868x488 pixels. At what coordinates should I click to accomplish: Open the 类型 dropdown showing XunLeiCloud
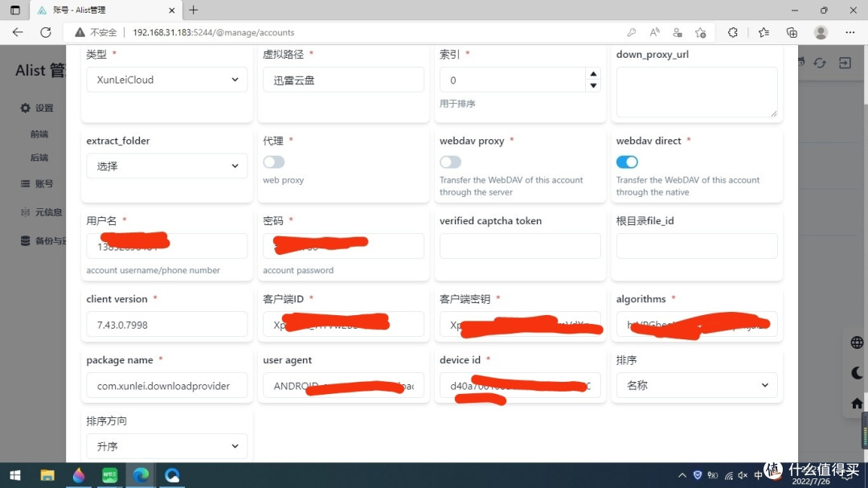point(166,79)
